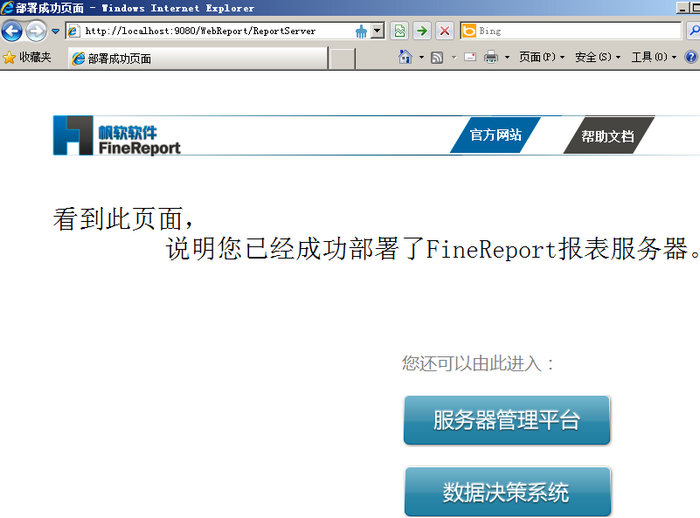
Task: Click the Print icon
Action: (491, 57)
